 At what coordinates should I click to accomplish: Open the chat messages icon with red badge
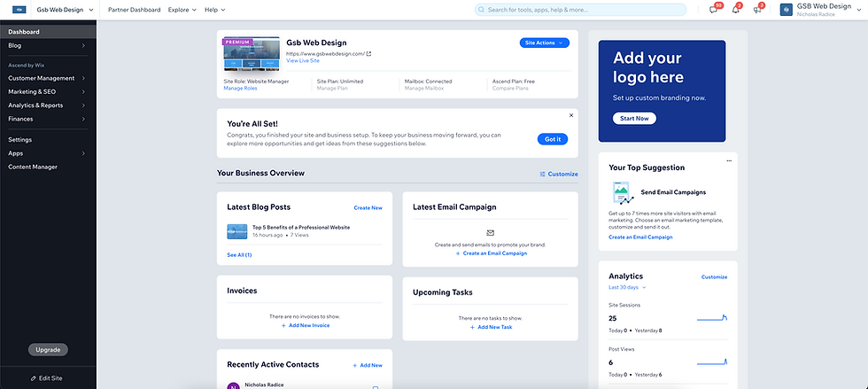pyautogui.click(x=714, y=10)
